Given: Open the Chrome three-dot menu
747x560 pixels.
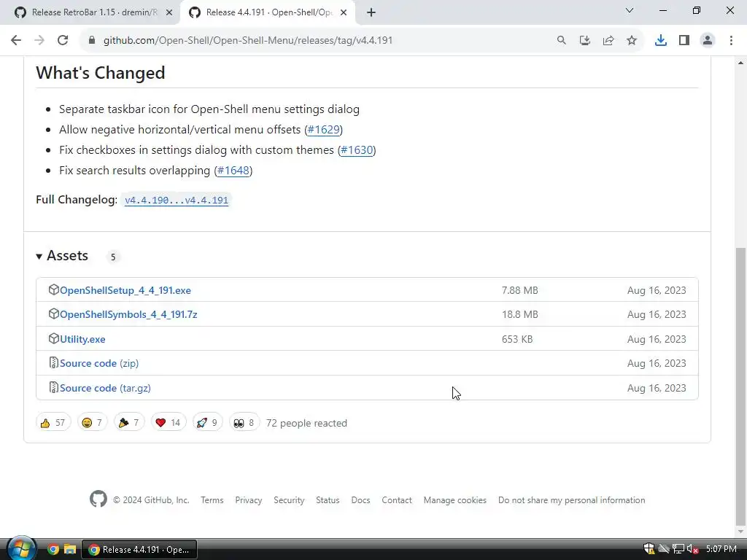Looking at the screenshot, I should point(731,41).
